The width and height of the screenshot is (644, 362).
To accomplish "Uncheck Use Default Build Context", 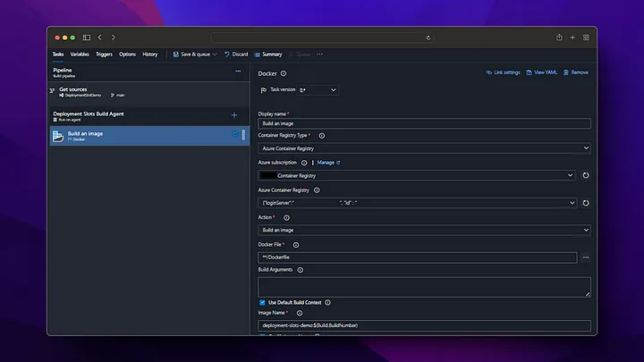I will click(262, 302).
